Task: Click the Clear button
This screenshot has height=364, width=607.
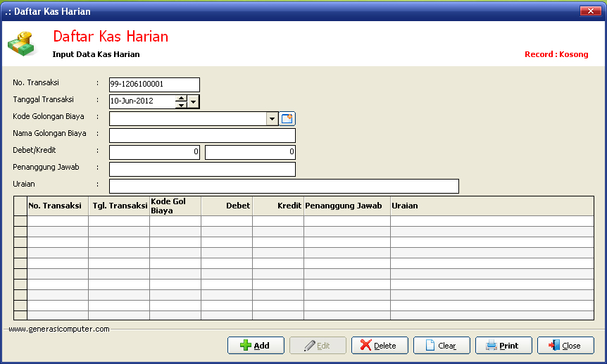Action: (x=442, y=346)
